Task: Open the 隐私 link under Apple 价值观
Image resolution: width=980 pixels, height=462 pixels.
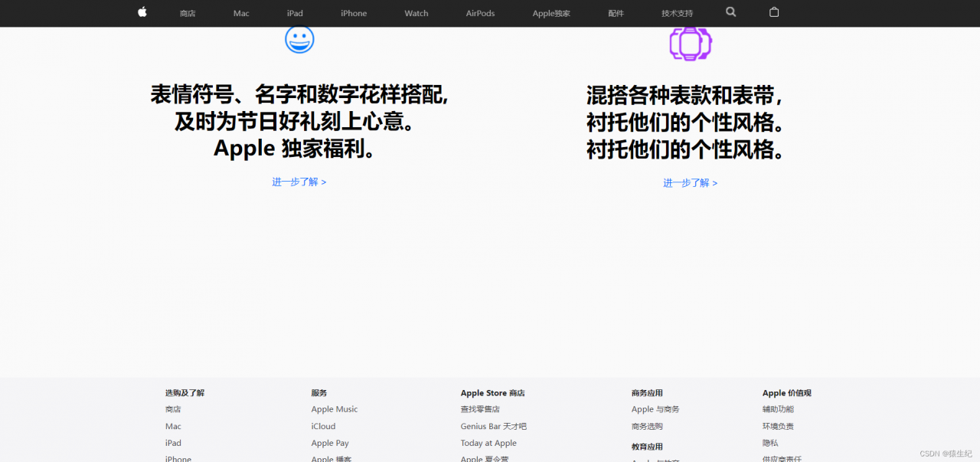Action: tap(769, 443)
